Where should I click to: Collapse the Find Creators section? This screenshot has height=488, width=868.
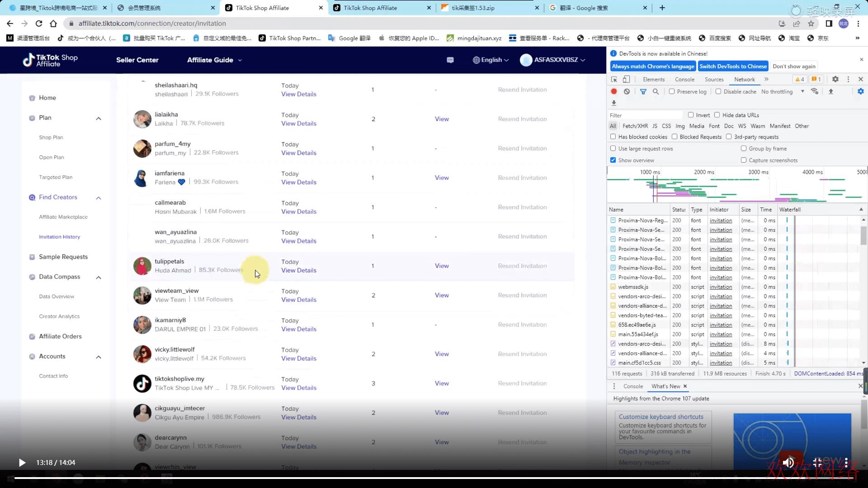click(99, 198)
